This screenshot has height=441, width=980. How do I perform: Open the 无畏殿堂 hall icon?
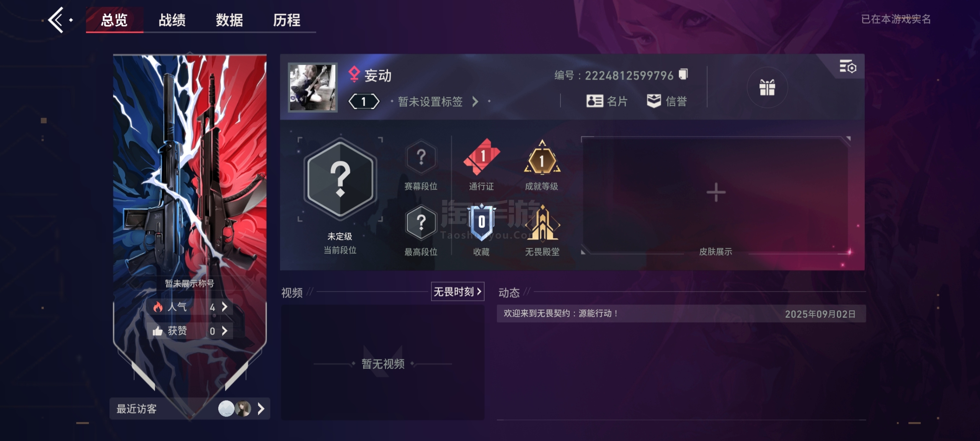click(x=542, y=223)
